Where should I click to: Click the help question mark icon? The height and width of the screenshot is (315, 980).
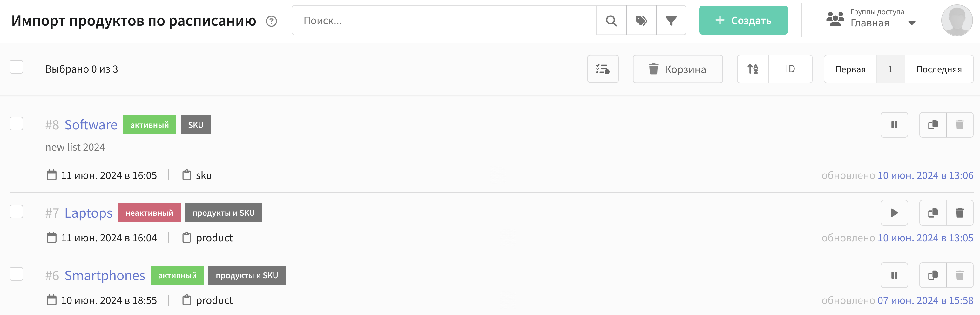[x=271, y=21]
